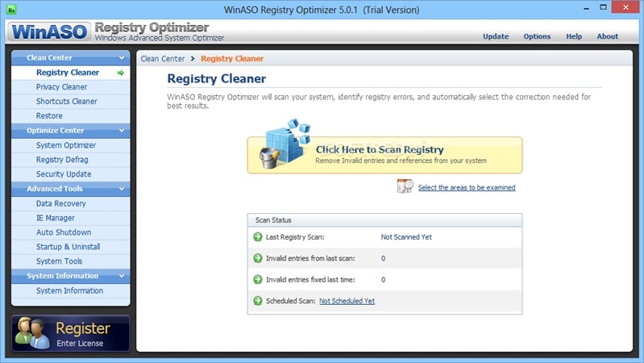The height and width of the screenshot is (363, 644).
Task: Minimize the WinASO window
Action: coord(586,8)
